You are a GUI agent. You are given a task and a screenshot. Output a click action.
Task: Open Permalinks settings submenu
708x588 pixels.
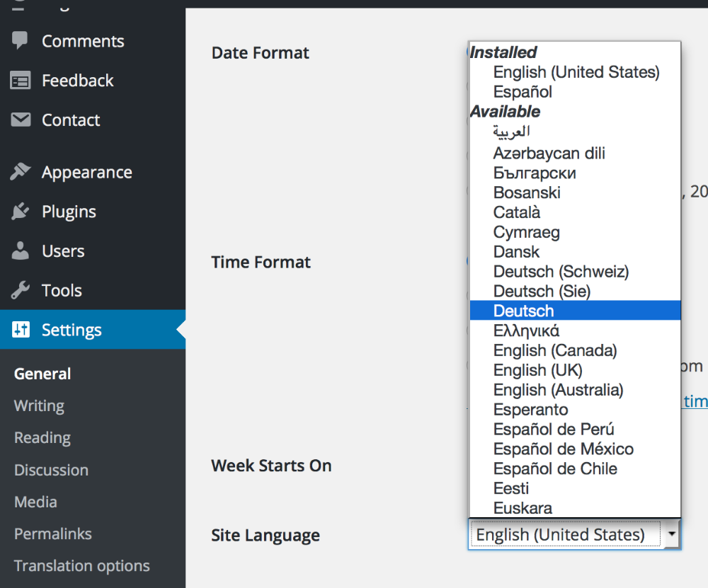tap(53, 534)
